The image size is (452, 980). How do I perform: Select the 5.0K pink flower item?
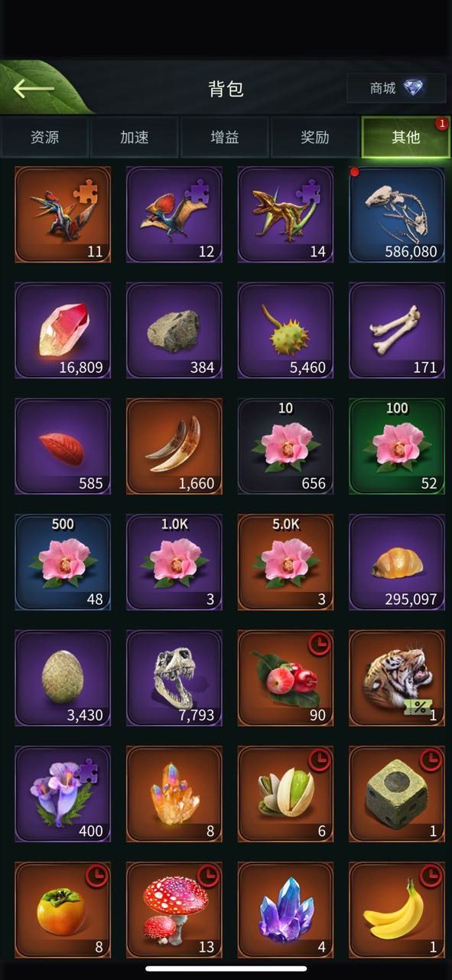pos(285,562)
